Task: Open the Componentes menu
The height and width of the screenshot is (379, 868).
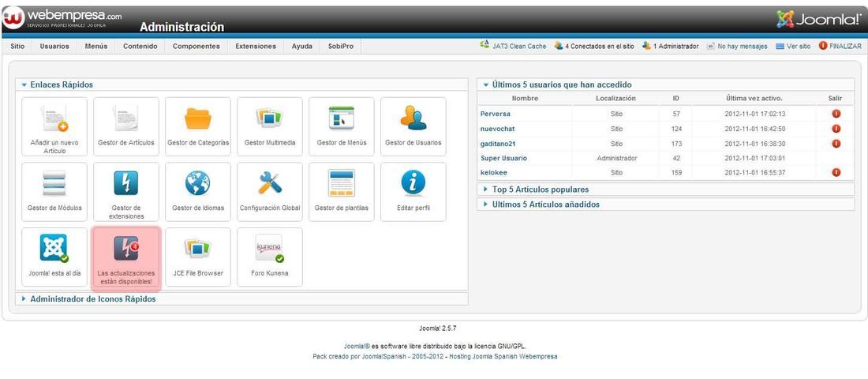Action: pos(196,47)
